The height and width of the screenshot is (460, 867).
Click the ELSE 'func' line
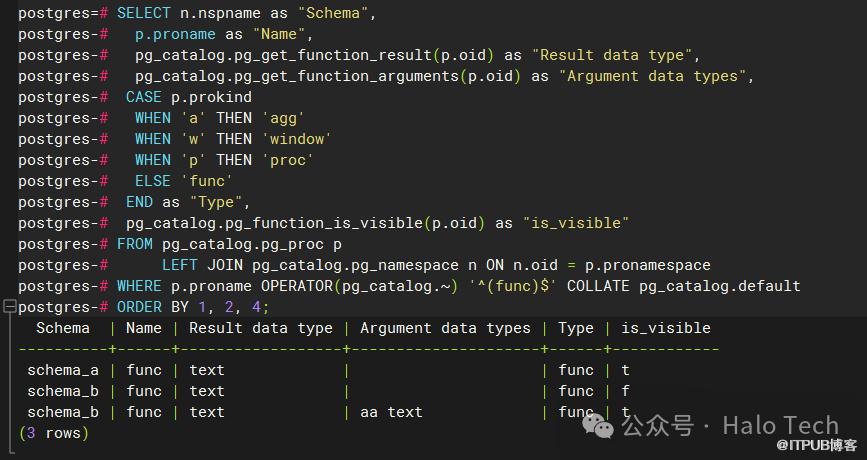click(183, 181)
